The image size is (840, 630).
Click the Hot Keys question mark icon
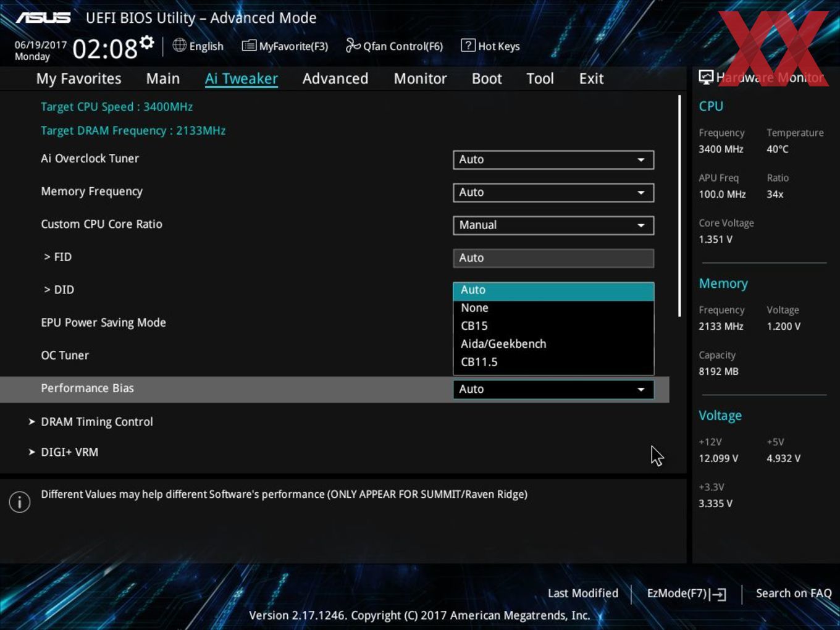(x=468, y=45)
